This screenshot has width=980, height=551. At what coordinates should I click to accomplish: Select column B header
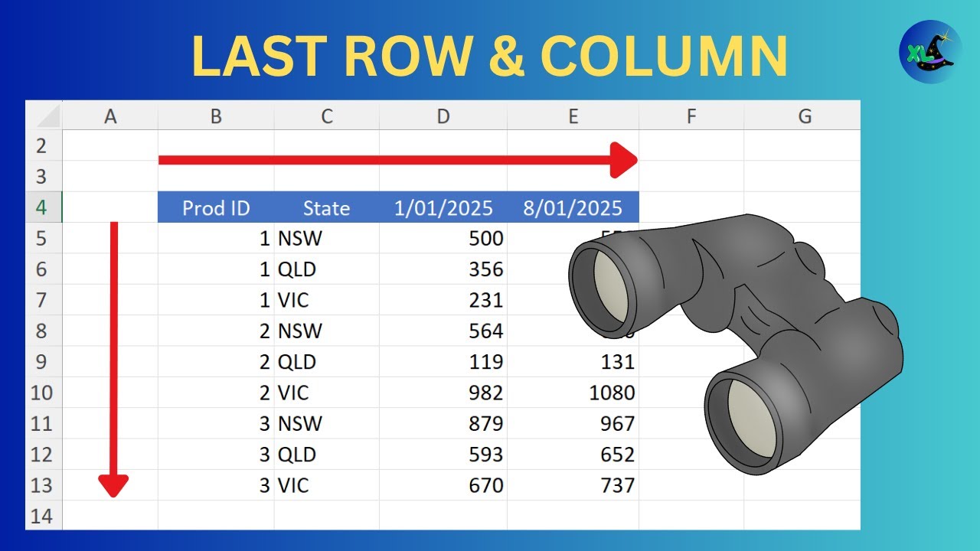click(x=216, y=116)
